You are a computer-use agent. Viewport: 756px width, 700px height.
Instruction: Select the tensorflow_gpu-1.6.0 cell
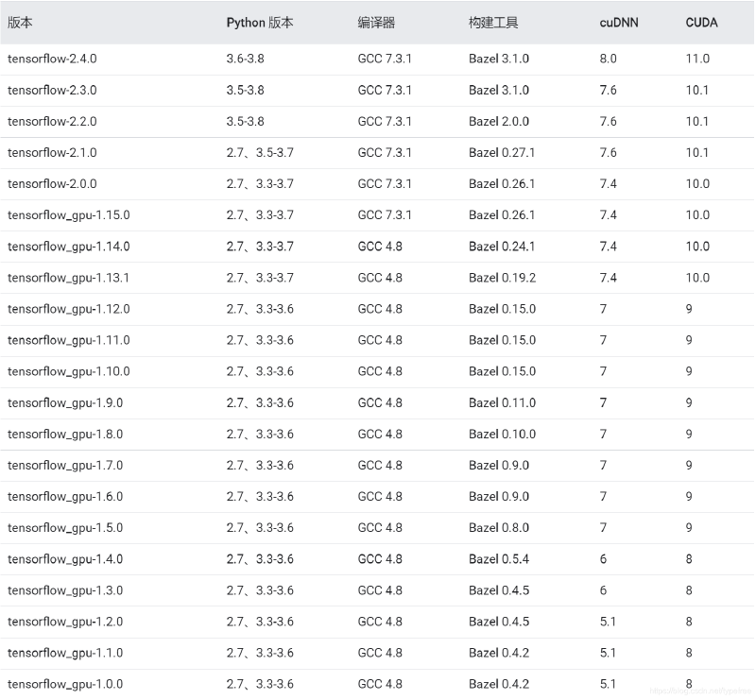(65, 497)
